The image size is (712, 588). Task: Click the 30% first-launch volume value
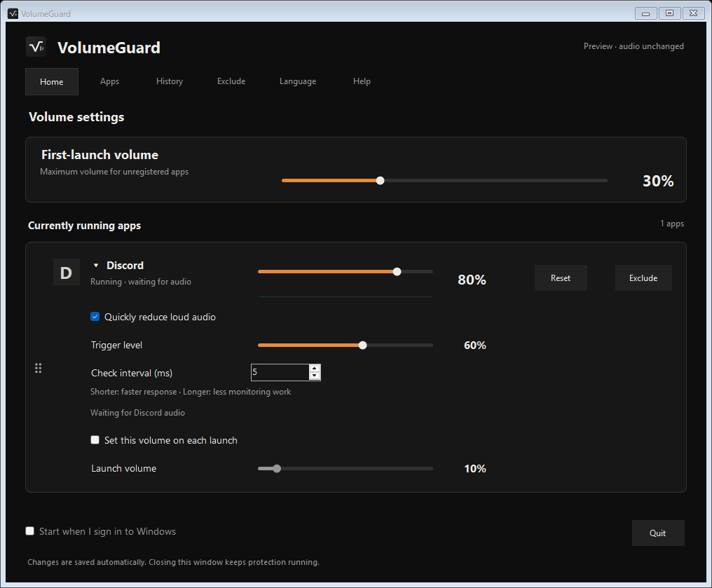658,182
